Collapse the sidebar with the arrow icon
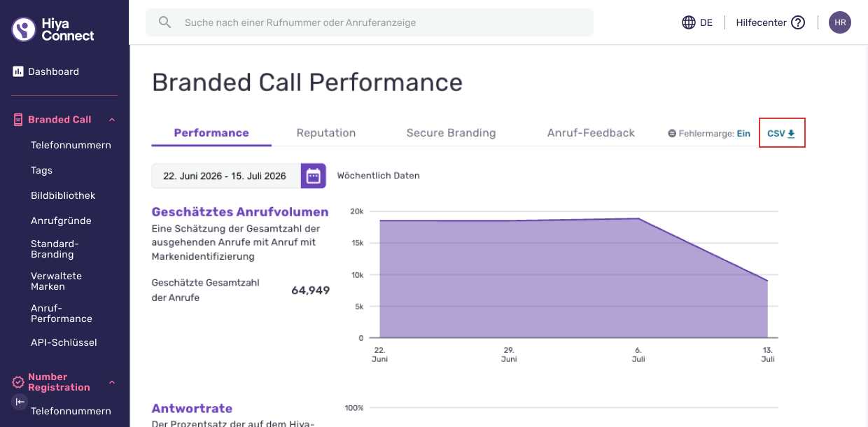Screen dimensions: 868x427 tap(20, 402)
